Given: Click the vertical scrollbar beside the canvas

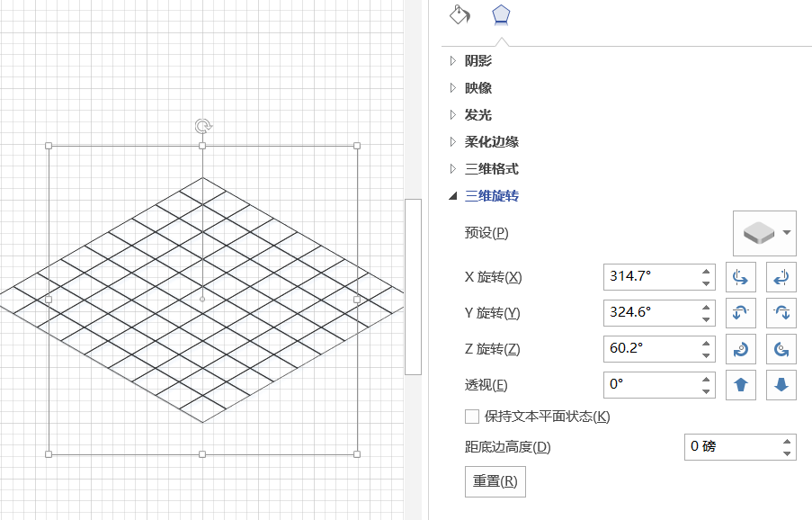Looking at the screenshot, I should [x=413, y=286].
